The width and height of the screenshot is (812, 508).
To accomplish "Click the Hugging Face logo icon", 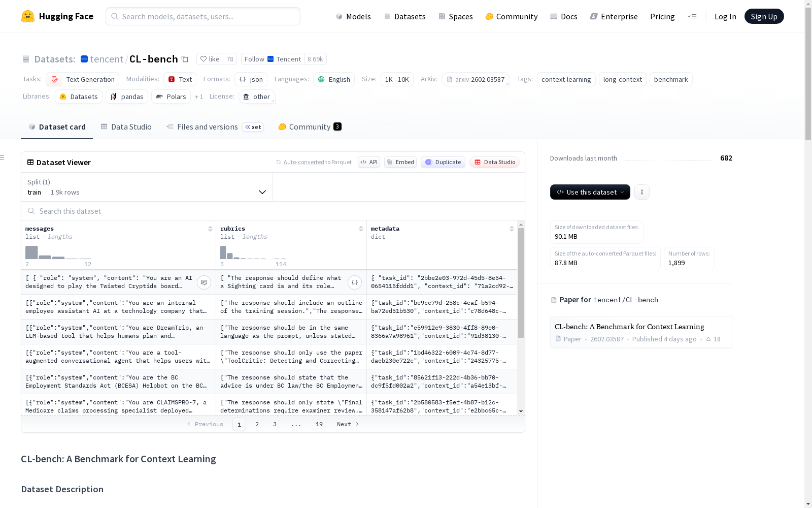I will (x=28, y=16).
